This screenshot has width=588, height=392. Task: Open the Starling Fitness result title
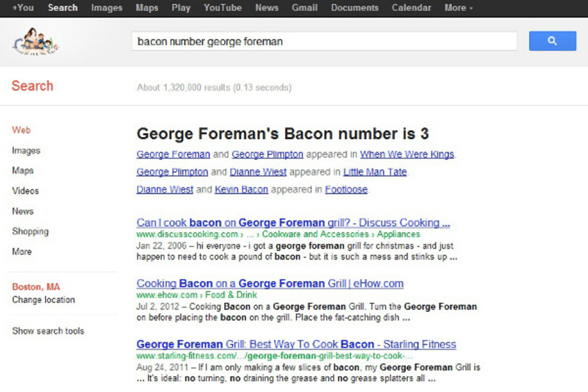(x=296, y=344)
